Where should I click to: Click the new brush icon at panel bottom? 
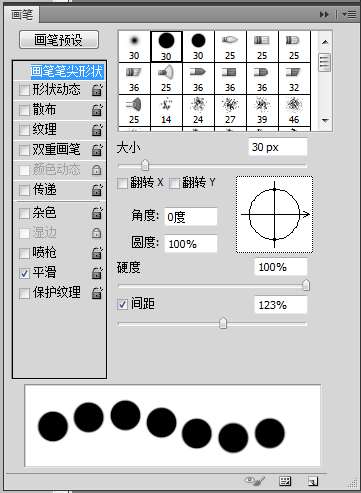(x=313, y=481)
